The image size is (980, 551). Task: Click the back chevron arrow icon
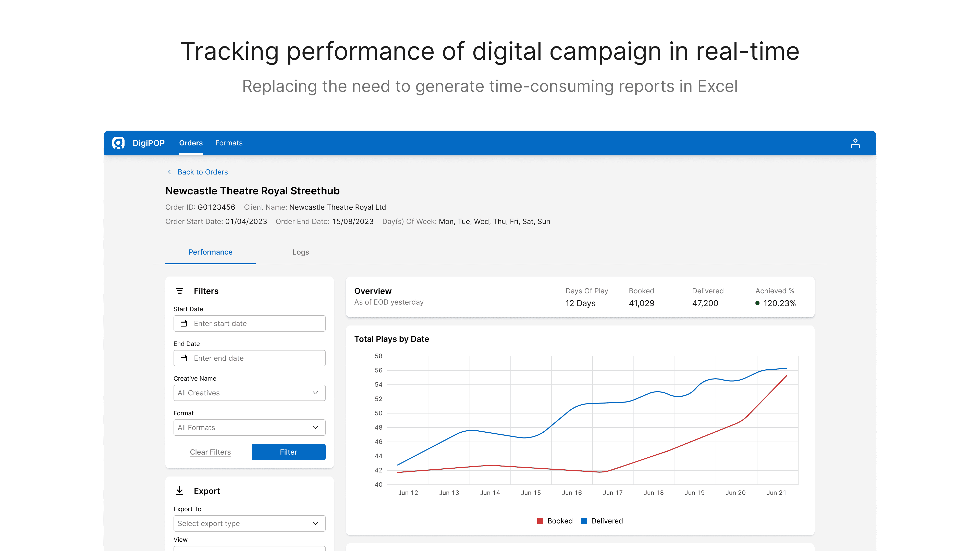tap(170, 172)
